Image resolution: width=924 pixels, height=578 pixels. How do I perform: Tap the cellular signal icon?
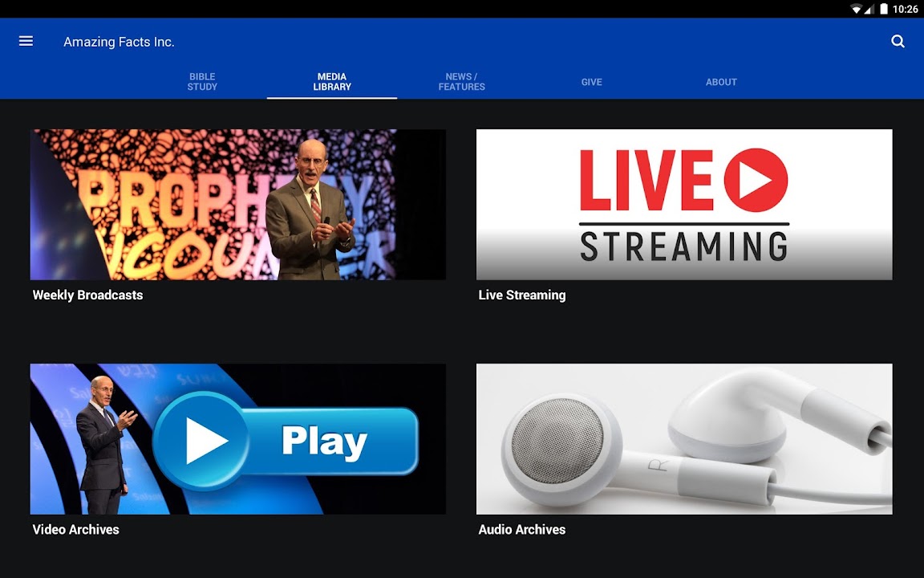click(x=869, y=9)
